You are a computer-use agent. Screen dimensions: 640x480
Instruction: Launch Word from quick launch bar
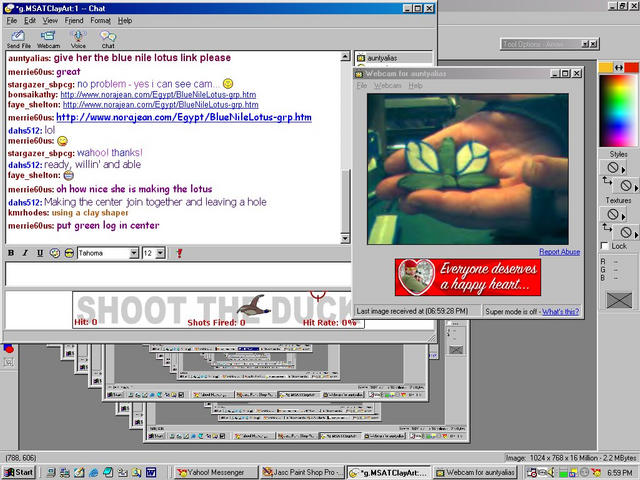(151, 473)
